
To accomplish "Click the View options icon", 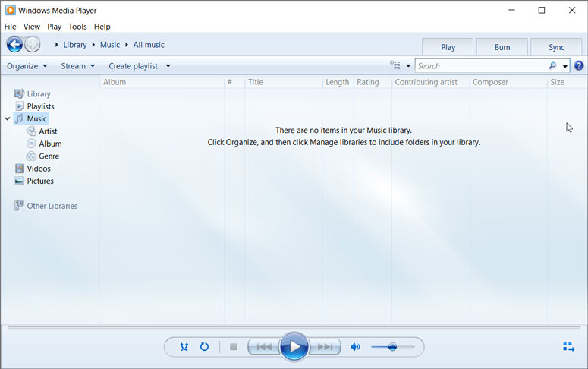I will click(395, 65).
